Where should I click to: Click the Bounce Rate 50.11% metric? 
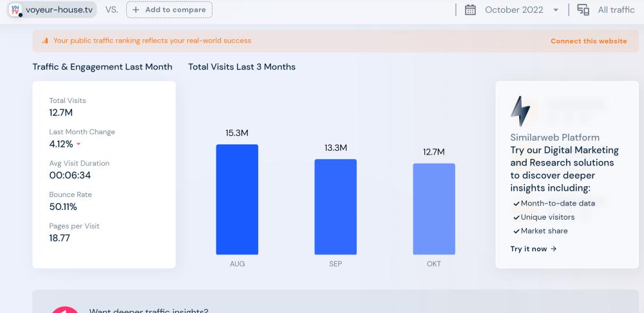point(63,207)
